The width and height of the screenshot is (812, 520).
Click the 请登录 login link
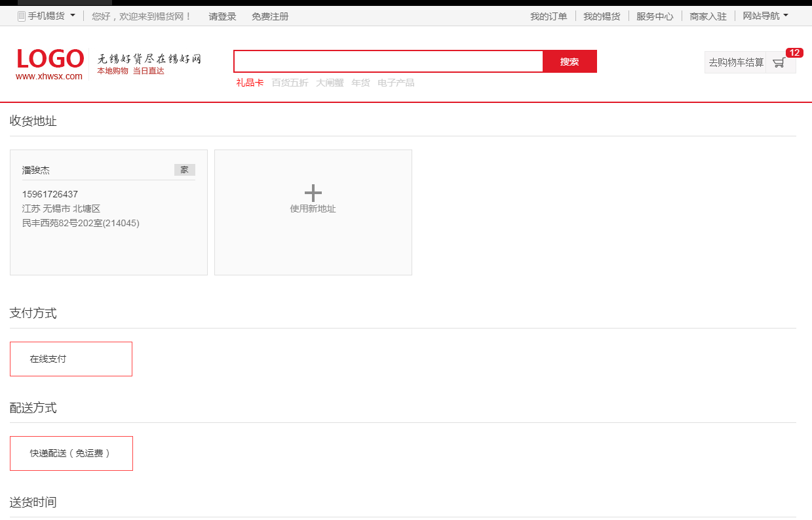coord(222,16)
